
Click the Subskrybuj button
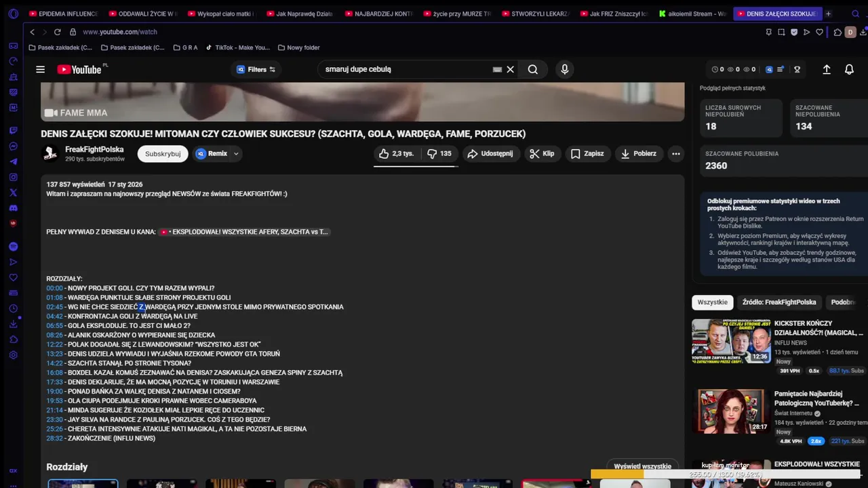tap(163, 154)
